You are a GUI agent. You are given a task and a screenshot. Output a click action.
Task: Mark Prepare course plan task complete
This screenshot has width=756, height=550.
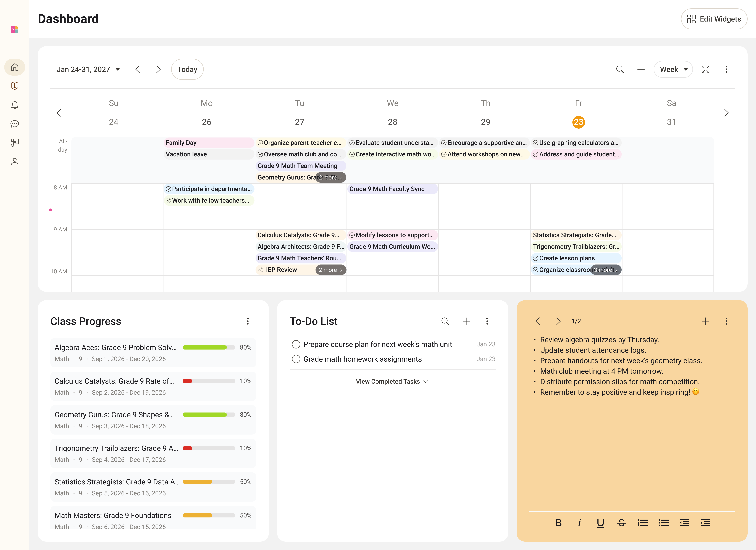point(296,344)
